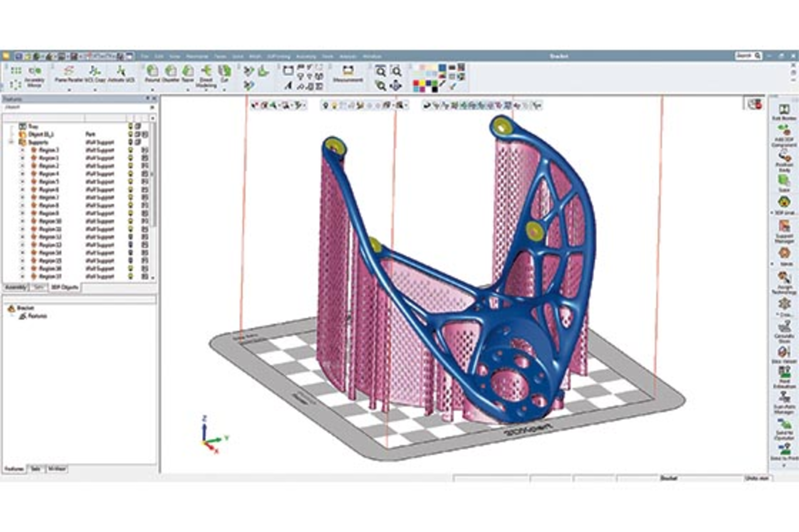Toggle visibility bulb for Tray row
This screenshot has width=799, height=532.
click(x=131, y=126)
